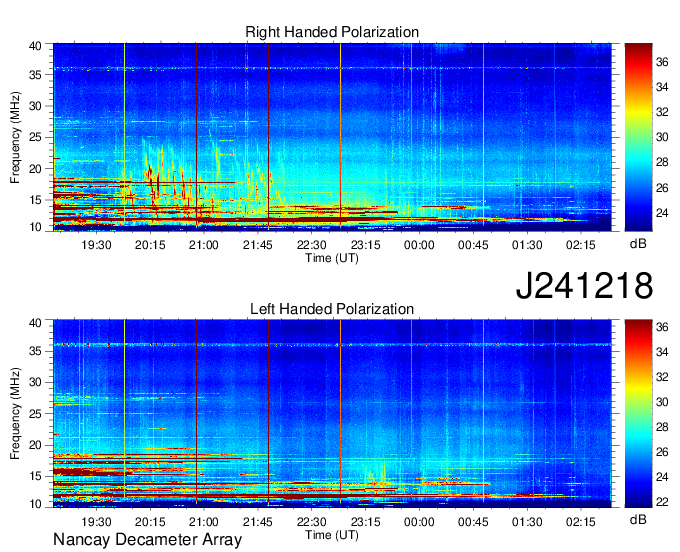This screenshot has height=552, width=680.
Task: Click 25 MHz frequency tick on Right Handed plot
Action: (36, 137)
